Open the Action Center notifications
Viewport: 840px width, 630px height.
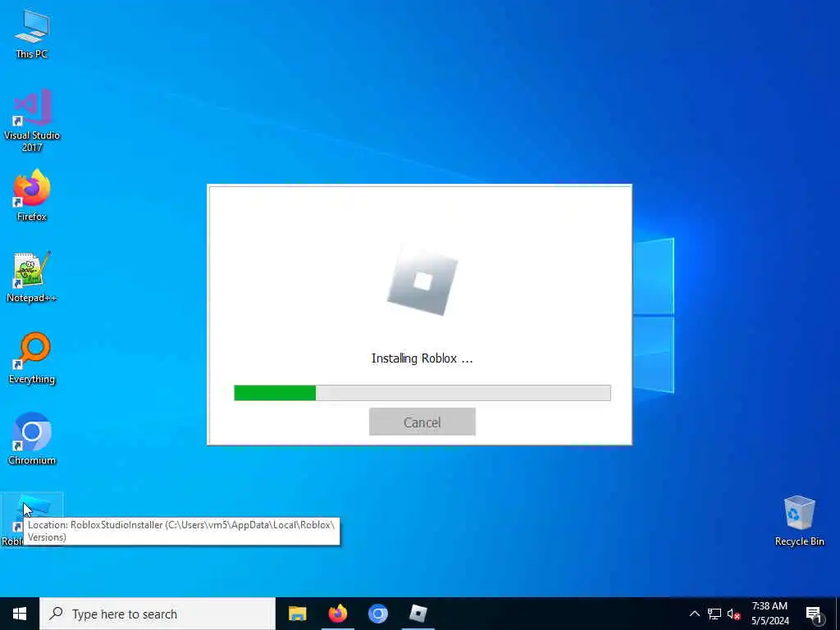coord(814,614)
